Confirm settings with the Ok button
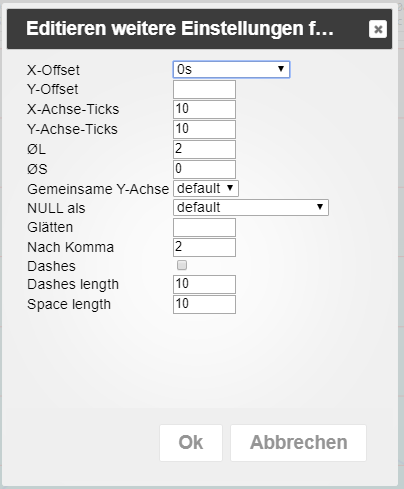The image size is (404, 489). coord(191,443)
